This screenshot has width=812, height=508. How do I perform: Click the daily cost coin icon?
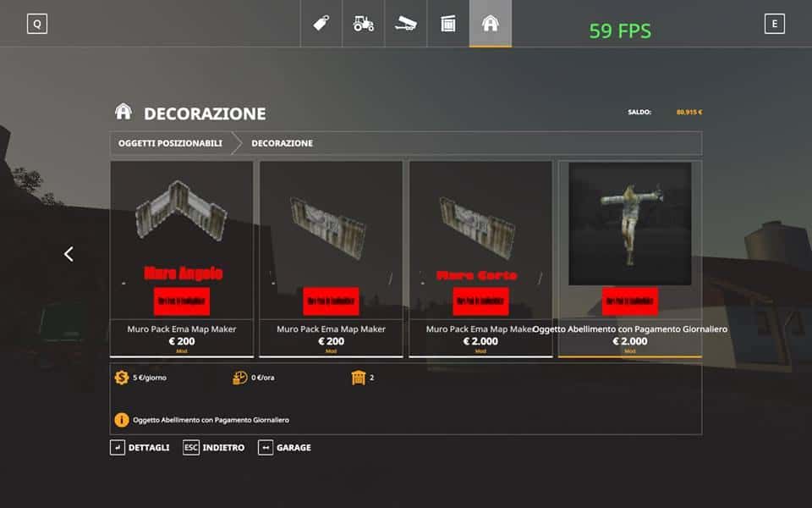[122, 378]
